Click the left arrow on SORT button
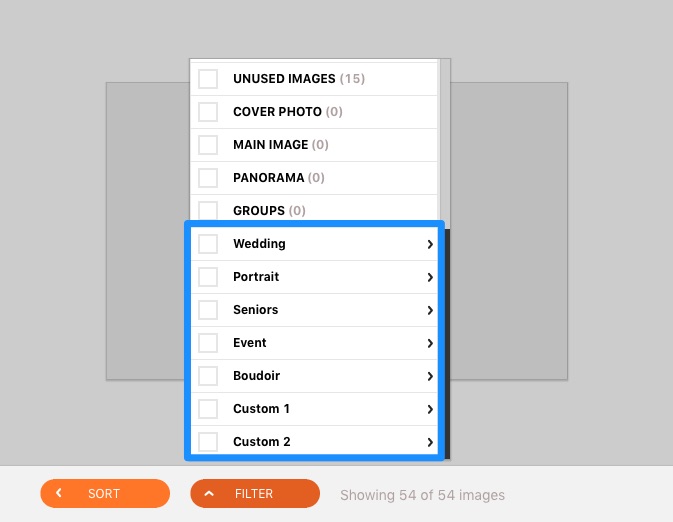The image size is (673, 522). [x=59, y=493]
